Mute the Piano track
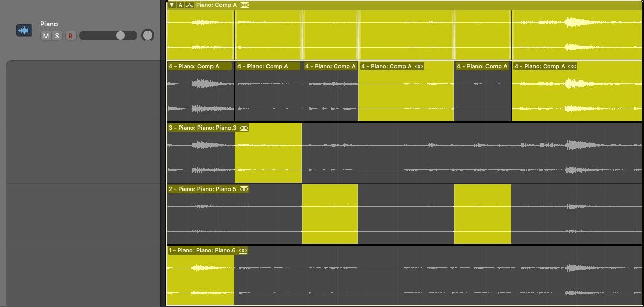The height and width of the screenshot is (307, 644). [x=46, y=35]
